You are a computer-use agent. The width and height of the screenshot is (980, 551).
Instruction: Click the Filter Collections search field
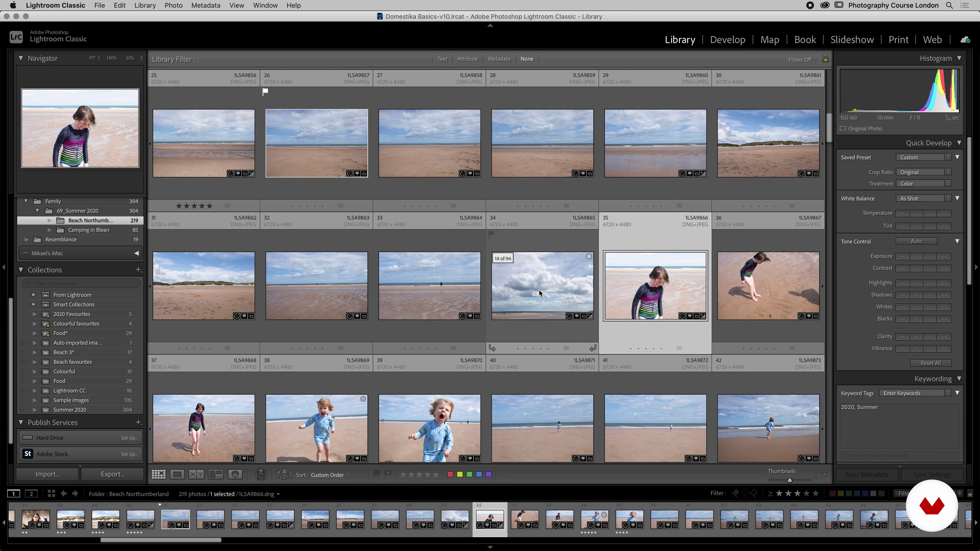(x=81, y=283)
